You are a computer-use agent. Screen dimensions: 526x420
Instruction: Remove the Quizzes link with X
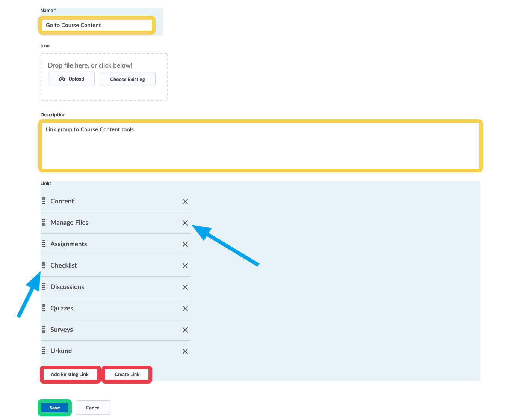[185, 309]
